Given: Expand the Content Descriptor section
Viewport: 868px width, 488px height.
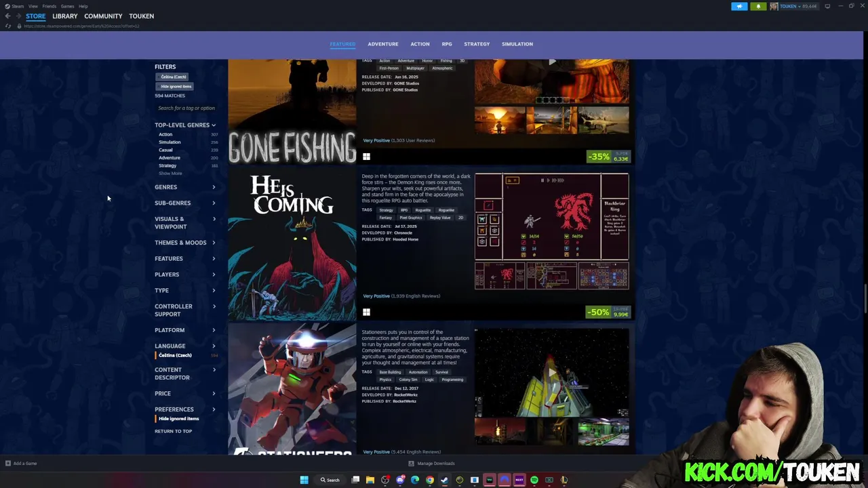Looking at the screenshot, I should point(185,373).
